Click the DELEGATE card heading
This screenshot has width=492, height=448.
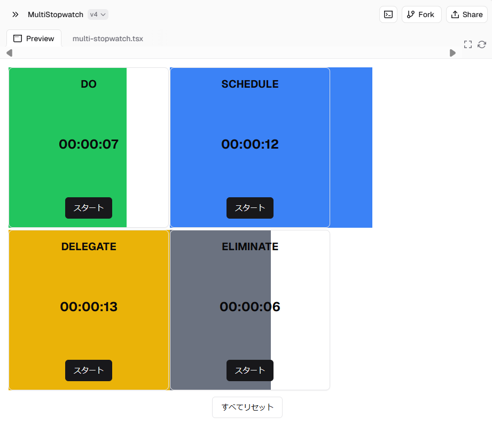coord(89,247)
